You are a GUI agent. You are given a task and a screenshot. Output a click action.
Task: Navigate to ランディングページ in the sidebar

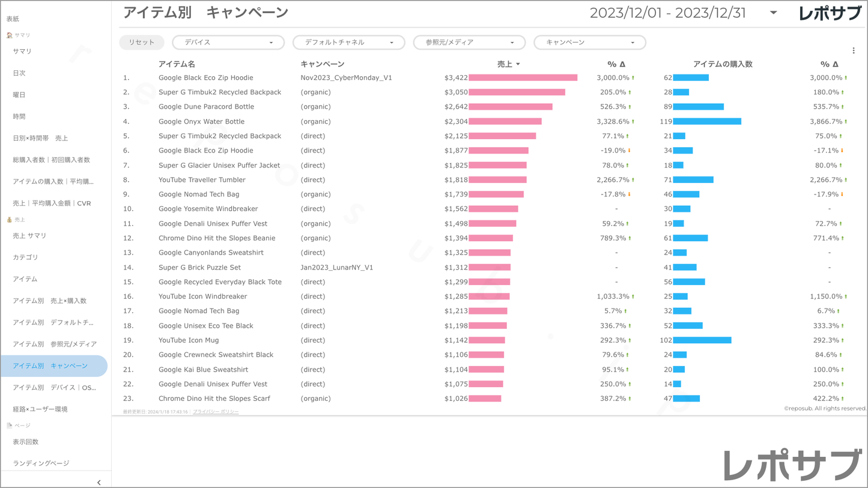click(41, 463)
